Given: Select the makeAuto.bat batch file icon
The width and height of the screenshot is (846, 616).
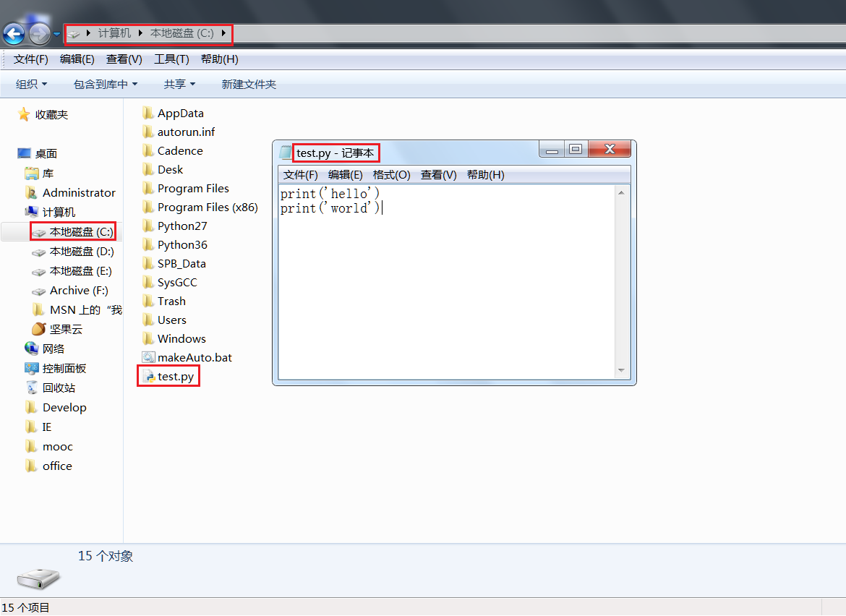Looking at the screenshot, I should pyautogui.click(x=148, y=357).
